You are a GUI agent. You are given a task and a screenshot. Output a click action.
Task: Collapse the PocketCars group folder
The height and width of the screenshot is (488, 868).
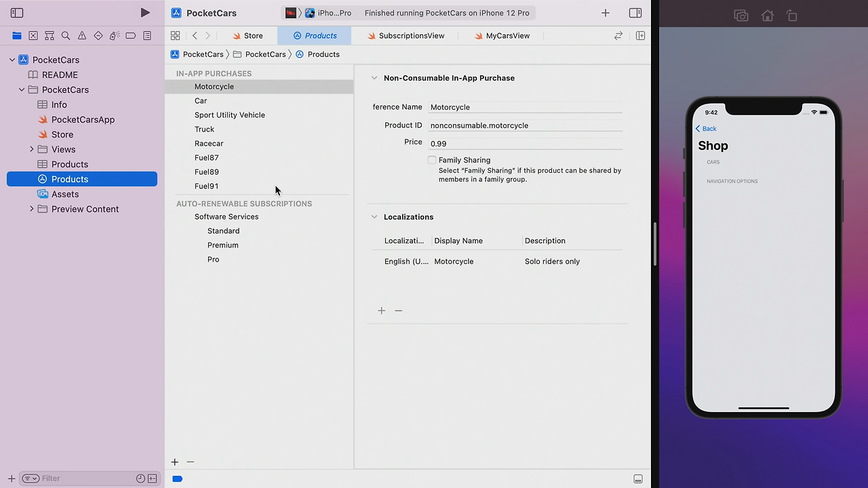click(22, 89)
